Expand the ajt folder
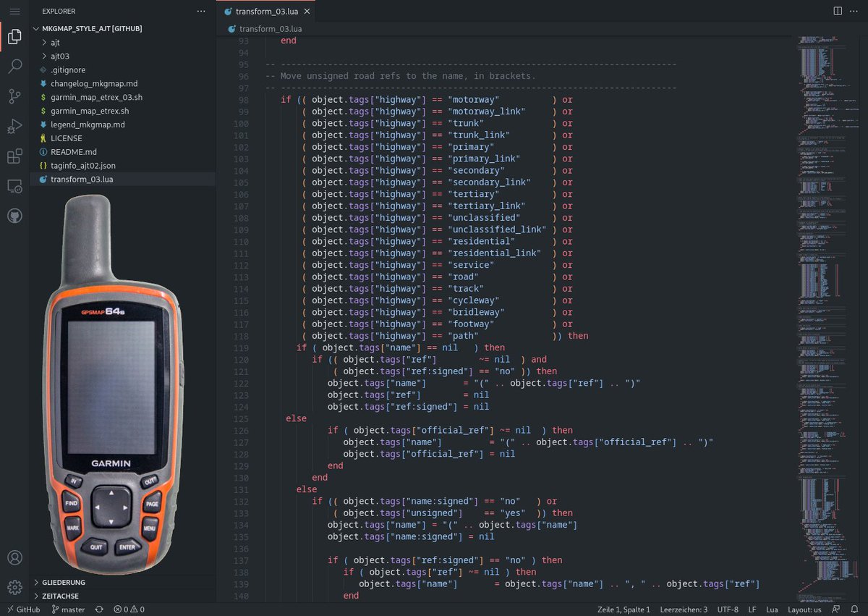This screenshot has height=616, width=868. click(123, 42)
